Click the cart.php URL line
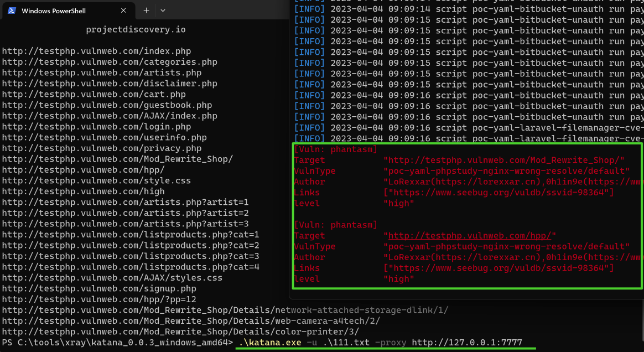644x352 pixels. pyautogui.click(x=94, y=95)
